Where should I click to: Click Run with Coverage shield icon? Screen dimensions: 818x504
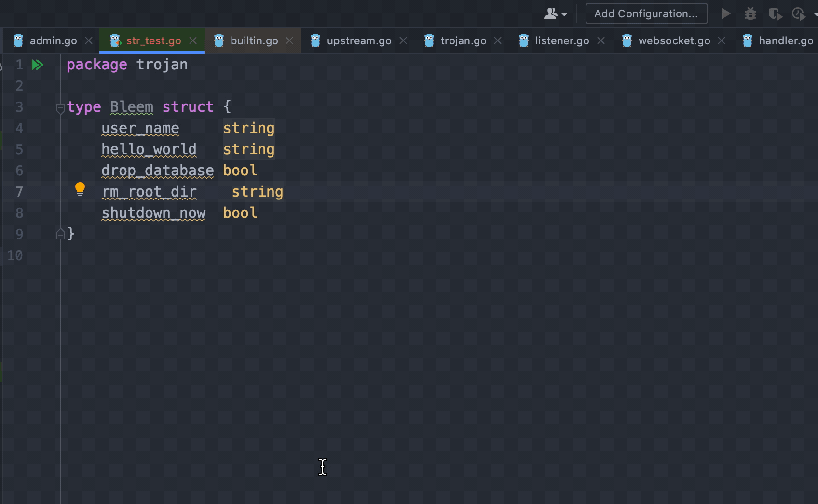775,14
